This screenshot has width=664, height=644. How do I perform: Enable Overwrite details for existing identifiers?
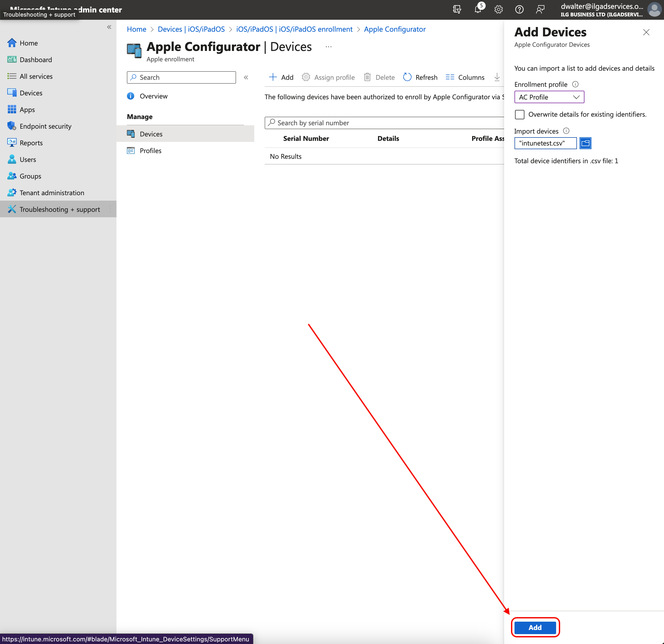click(519, 114)
